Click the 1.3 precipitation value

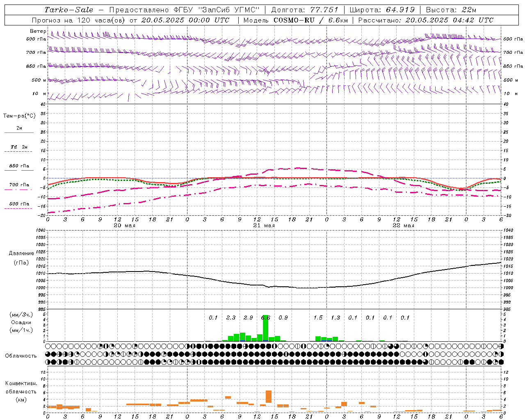click(336, 317)
